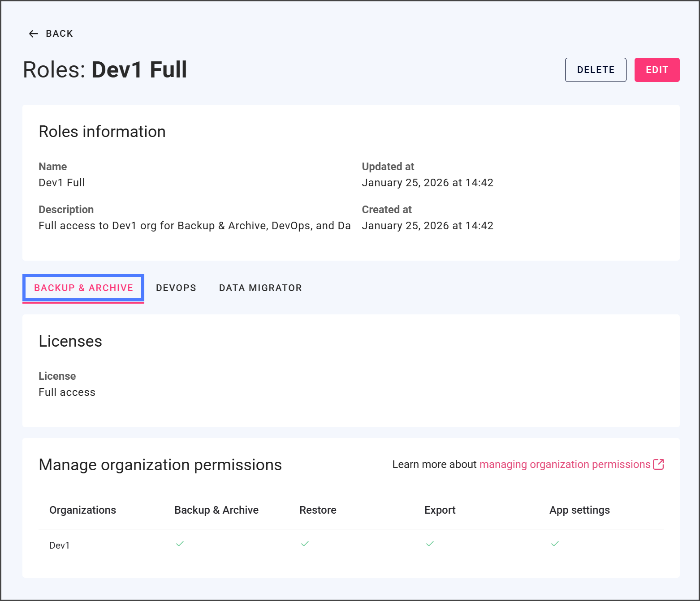This screenshot has width=700, height=601.
Task: Go back using the BACK label
Action: pyautogui.click(x=59, y=34)
